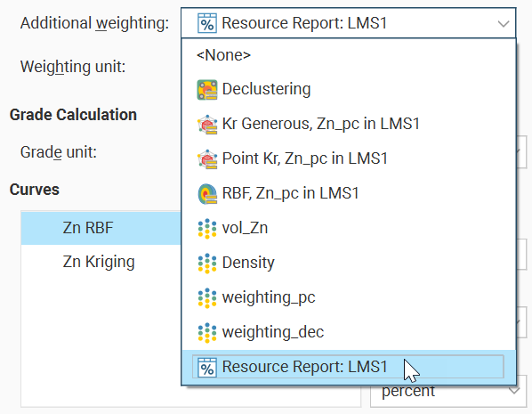Click the Declustering icon in the list

pos(207,90)
